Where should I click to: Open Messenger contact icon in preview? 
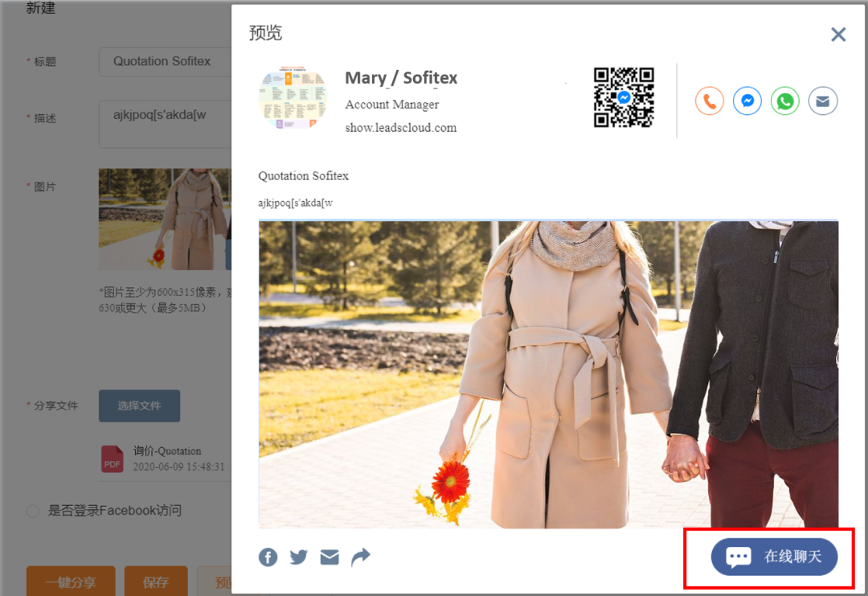click(747, 101)
